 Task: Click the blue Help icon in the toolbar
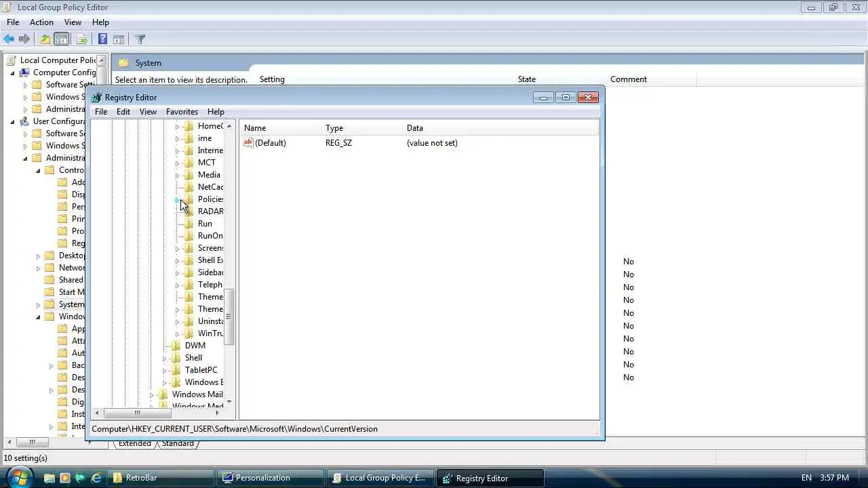[102, 39]
